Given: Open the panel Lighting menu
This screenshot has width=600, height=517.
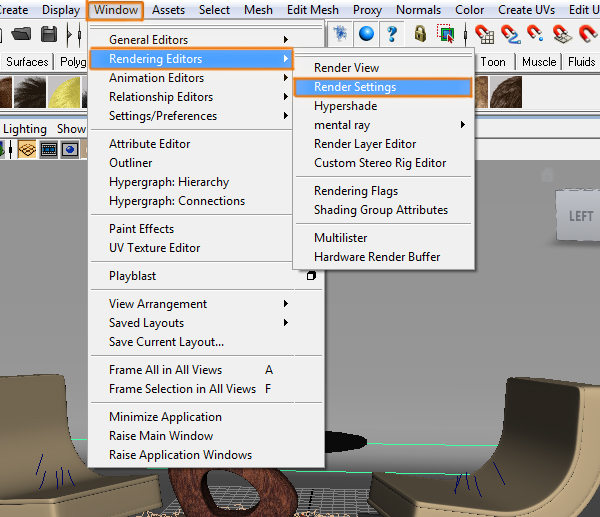Looking at the screenshot, I should pyautogui.click(x=25, y=129).
